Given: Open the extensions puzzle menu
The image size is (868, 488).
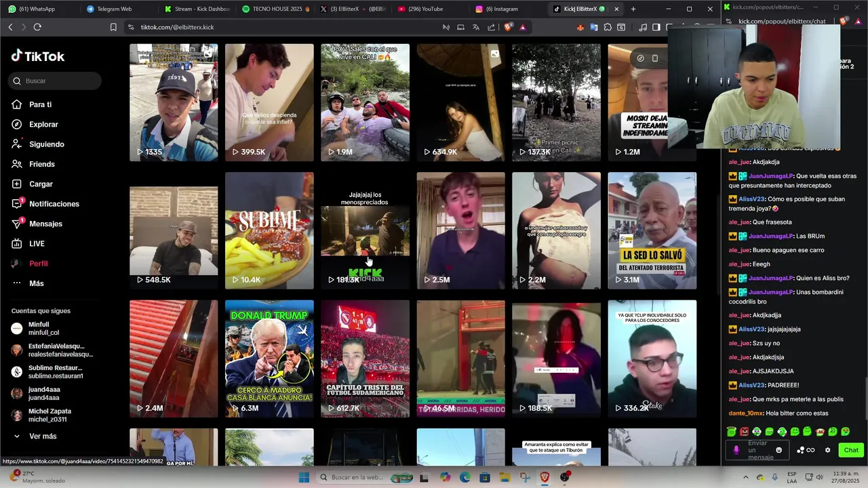Looking at the screenshot, I should 608,27.
